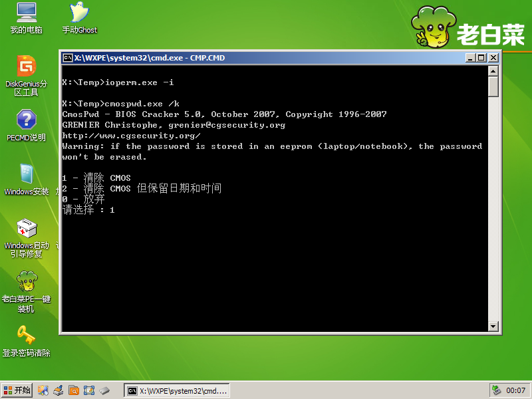Click the console line "won't be erased."
532x399 pixels.
[104, 157]
